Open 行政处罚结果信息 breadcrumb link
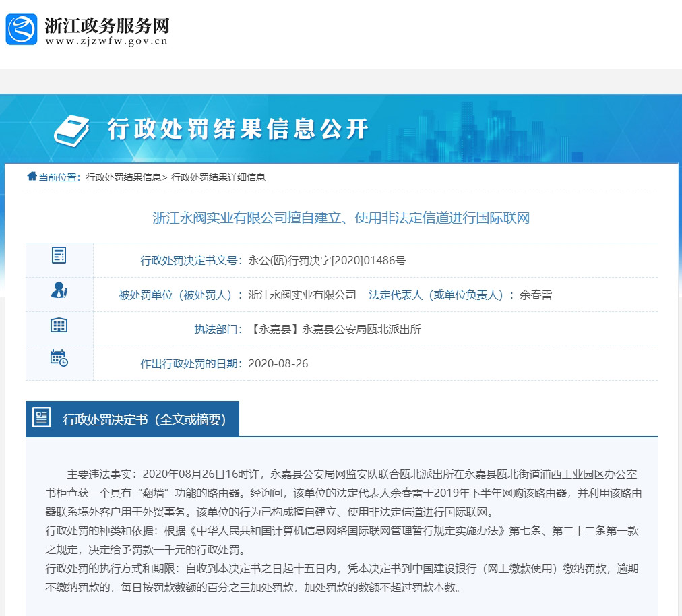 tap(123, 177)
